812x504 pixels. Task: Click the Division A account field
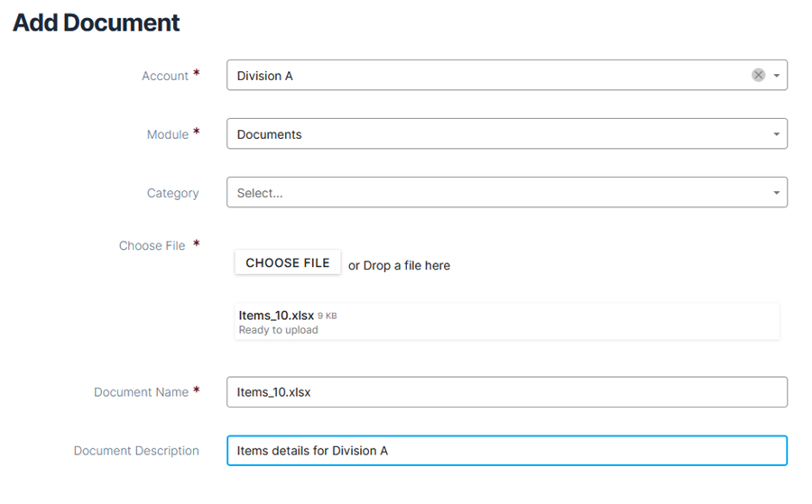tap(507, 75)
